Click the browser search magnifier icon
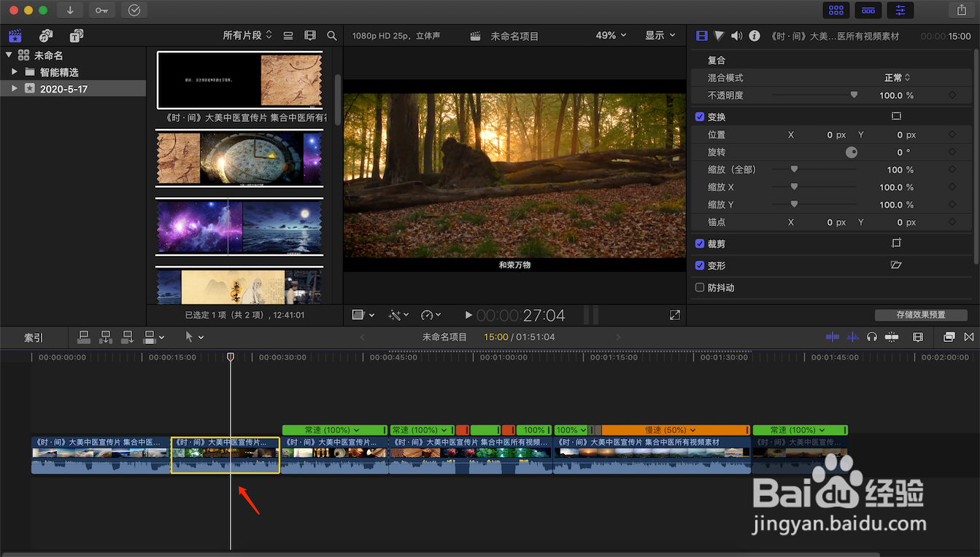This screenshot has height=557, width=980. point(332,36)
